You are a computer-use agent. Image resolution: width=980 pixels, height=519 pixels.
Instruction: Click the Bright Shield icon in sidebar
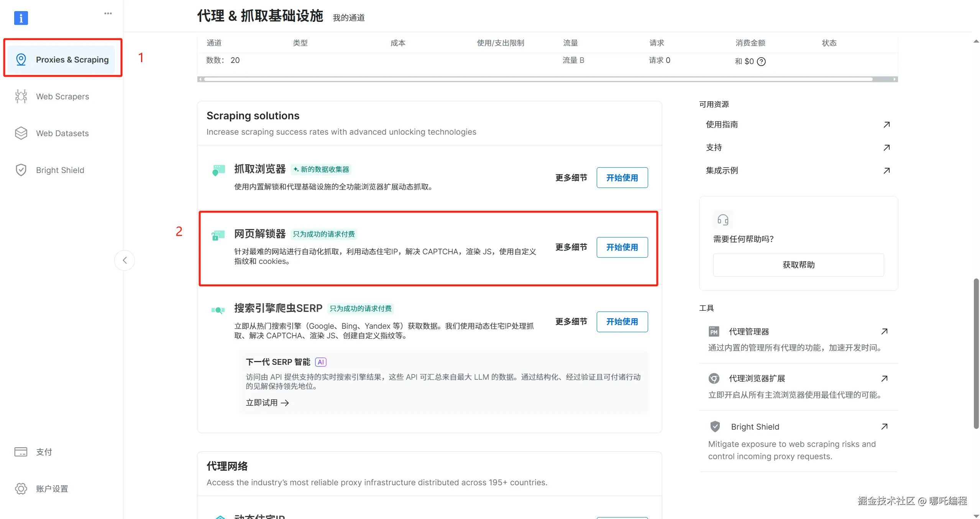click(21, 170)
